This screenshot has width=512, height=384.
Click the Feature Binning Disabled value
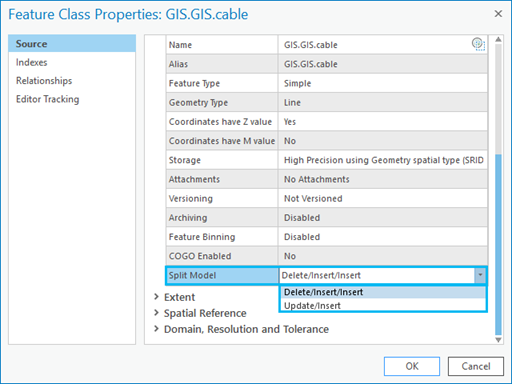pyautogui.click(x=302, y=237)
